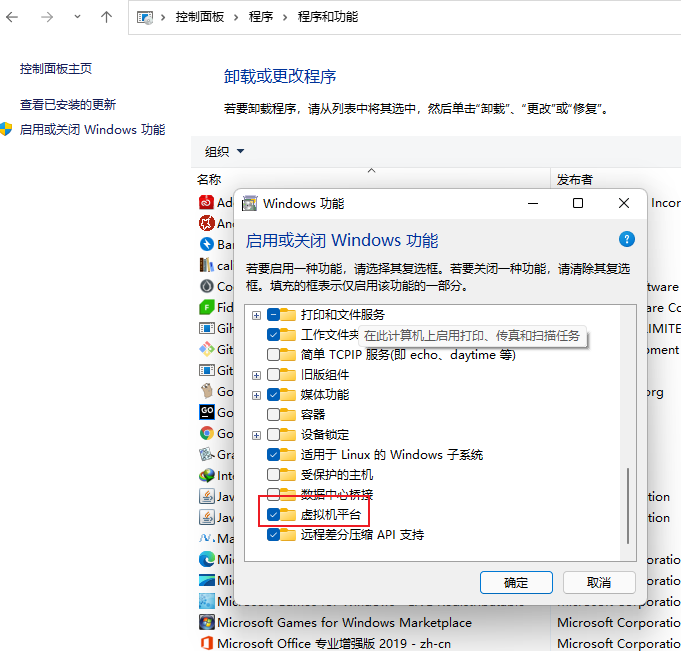Open the 控制面板主页 link
Image resolution: width=681 pixels, height=651 pixels.
[56, 69]
